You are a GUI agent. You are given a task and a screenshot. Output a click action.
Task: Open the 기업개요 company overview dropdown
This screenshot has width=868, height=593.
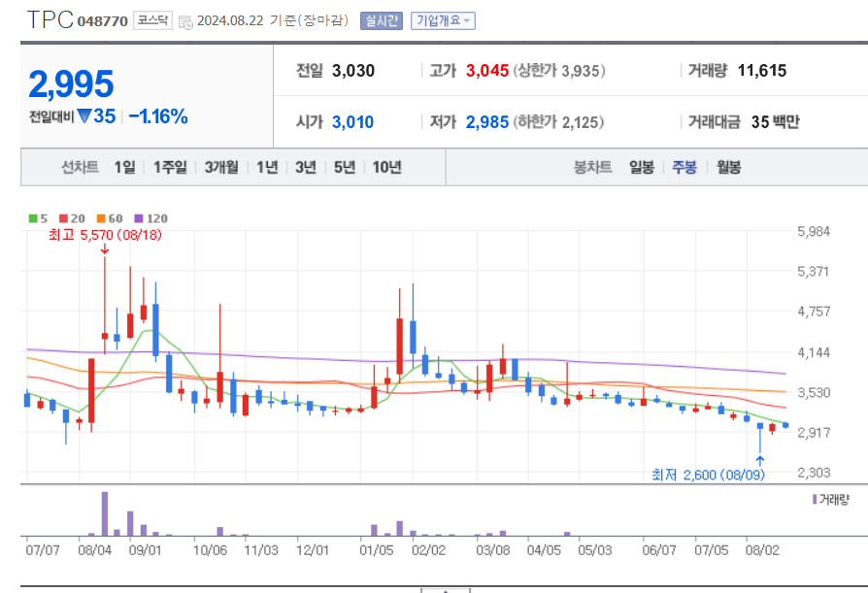point(440,19)
